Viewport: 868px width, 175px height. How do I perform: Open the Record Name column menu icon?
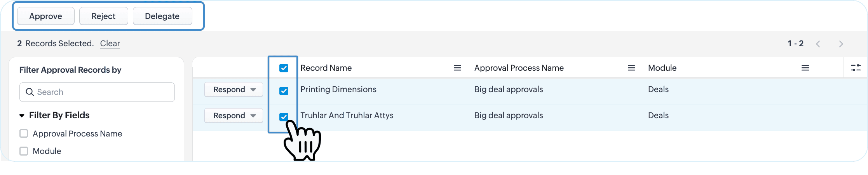(x=457, y=68)
